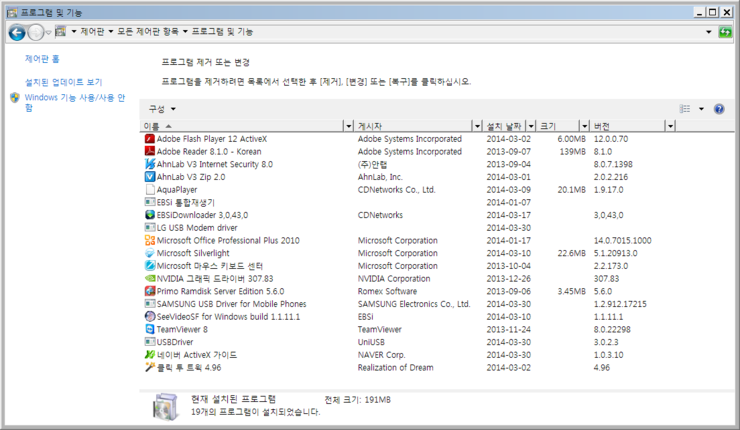Open the 설치 날짜 column filter dropdown
The image size is (740, 430).
[x=531, y=126]
